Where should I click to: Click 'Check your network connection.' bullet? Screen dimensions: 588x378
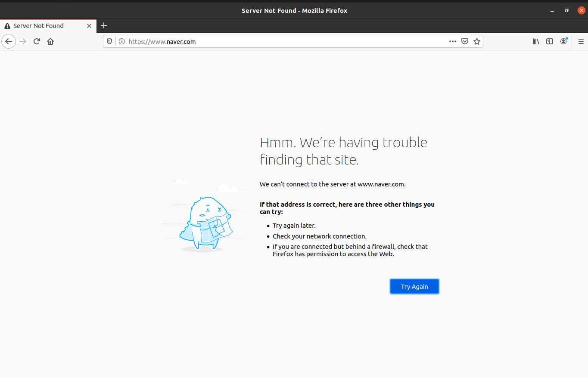tap(320, 236)
